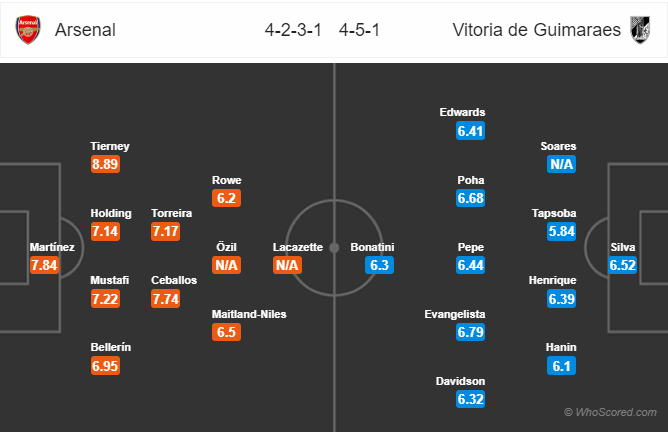Select Davidson's 6.32 rating badge
Image resolution: width=668 pixels, height=432 pixels.
470,399
